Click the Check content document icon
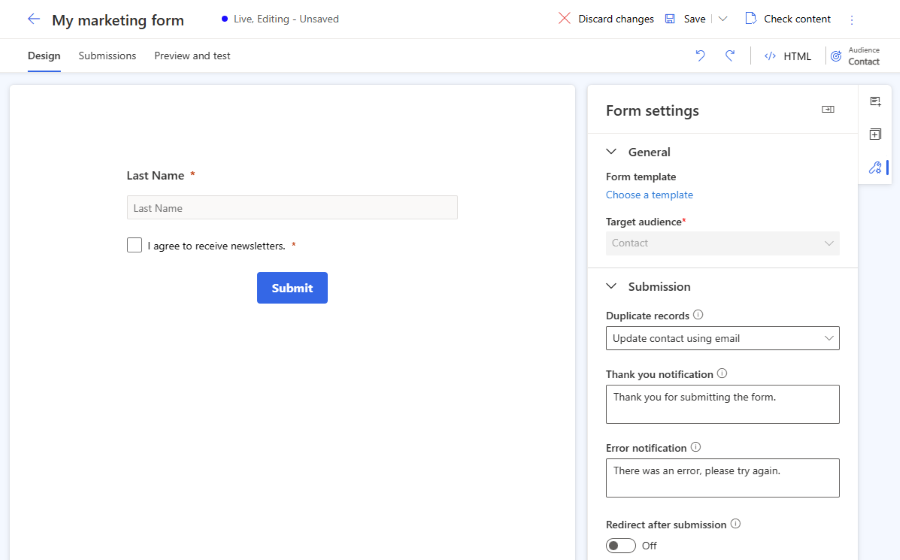The height and width of the screenshot is (560, 900). (x=750, y=18)
